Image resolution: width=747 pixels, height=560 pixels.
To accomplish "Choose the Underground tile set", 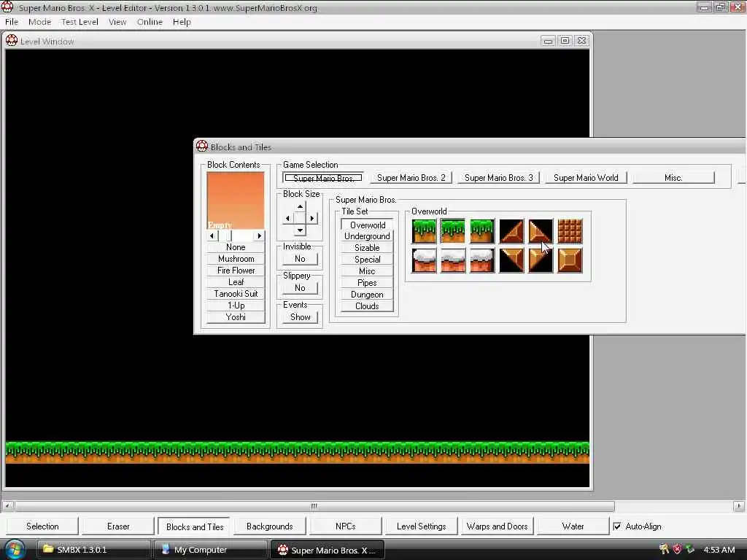I will [x=368, y=236].
